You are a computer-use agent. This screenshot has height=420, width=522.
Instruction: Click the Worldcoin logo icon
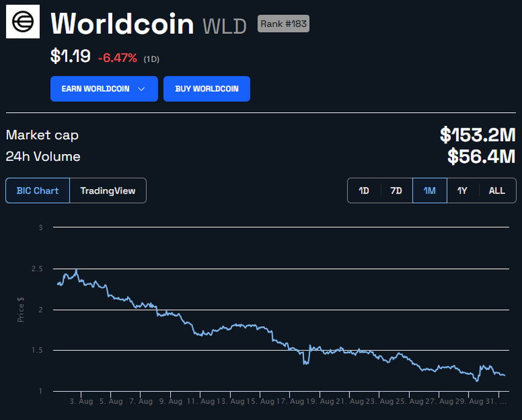[x=22, y=21]
